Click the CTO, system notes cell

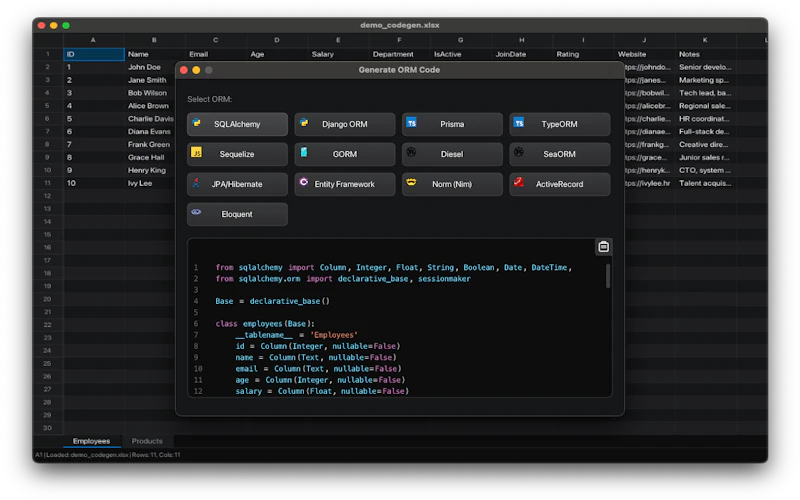tap(706, 170)
